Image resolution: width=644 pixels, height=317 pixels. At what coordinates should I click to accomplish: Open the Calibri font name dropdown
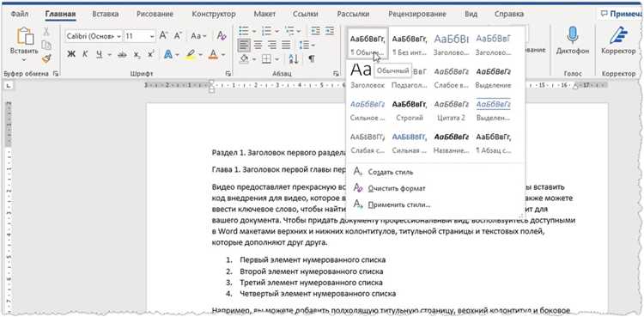(119, 36)
